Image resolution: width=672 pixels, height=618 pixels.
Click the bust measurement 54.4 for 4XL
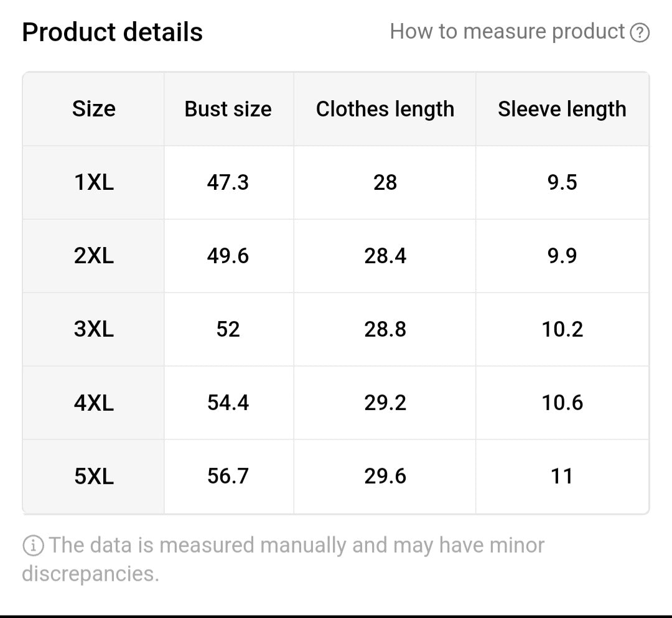[228, 403]
